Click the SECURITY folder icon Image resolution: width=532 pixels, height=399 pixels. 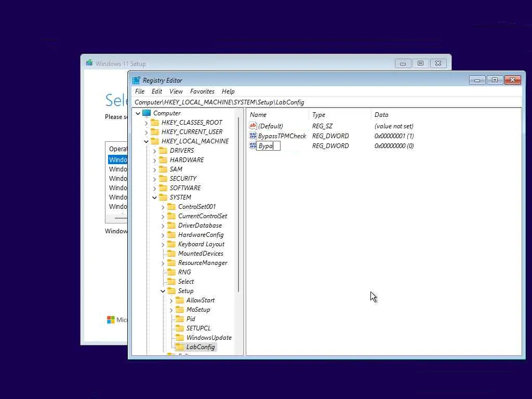[x=163, y=178]
